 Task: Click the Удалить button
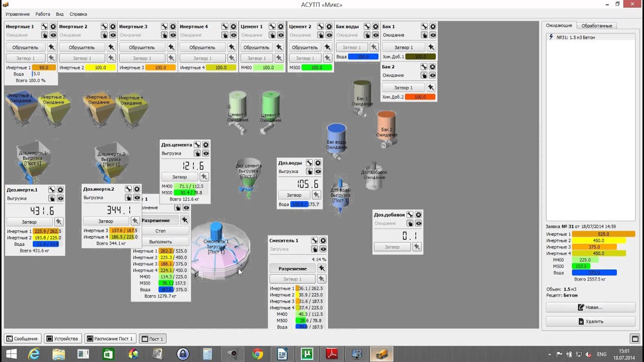[x=591, y=321]
